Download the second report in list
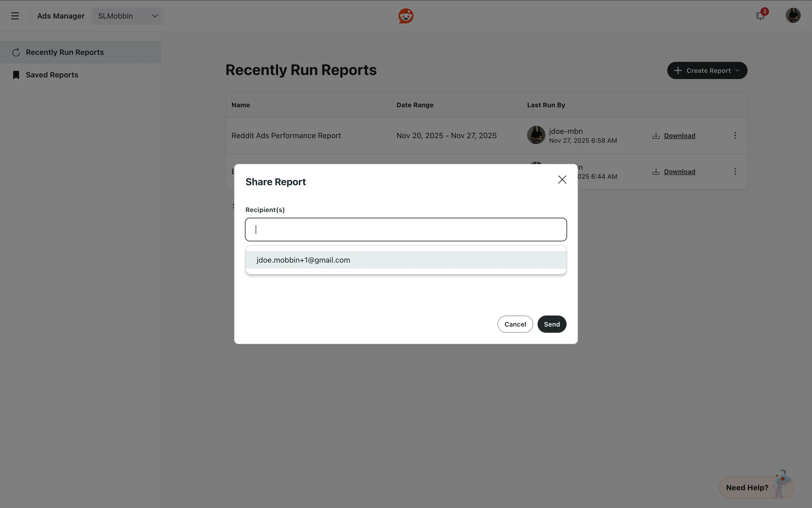 point(679,172)
